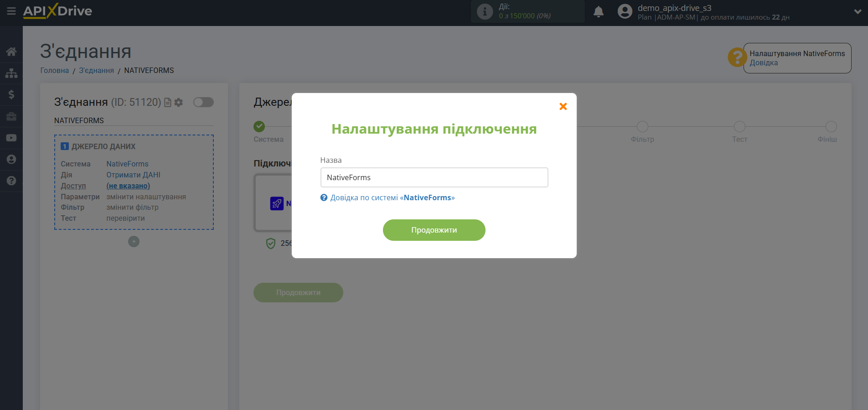Click the orange help question mark icon

[x=737, y=57]
